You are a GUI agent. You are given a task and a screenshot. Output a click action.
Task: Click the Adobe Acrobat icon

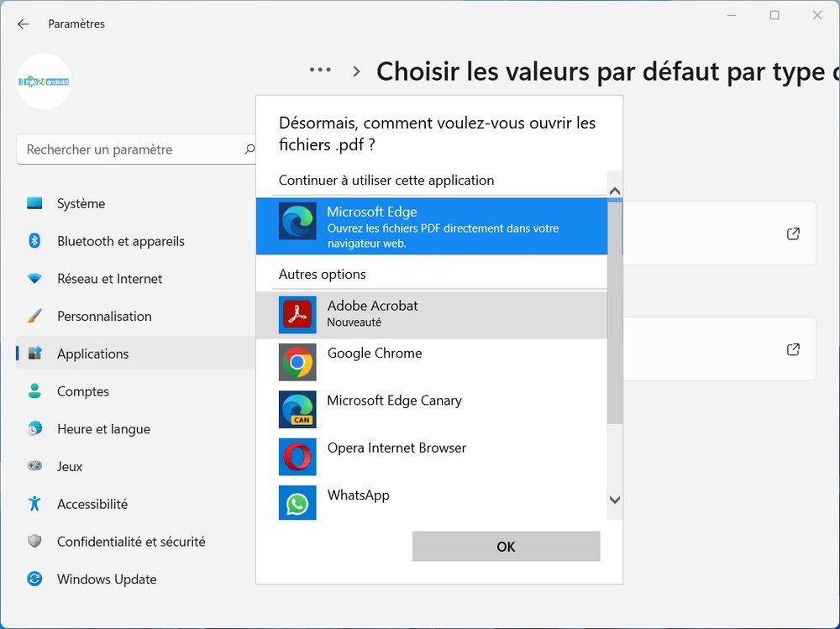pos(297,315)
